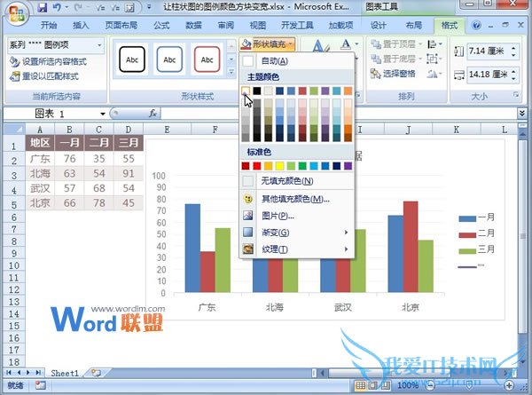The height and width of the screenshot is (395, 532).
Task: Undo the last action
Action: pyautogui.click(x=57, y=7)
